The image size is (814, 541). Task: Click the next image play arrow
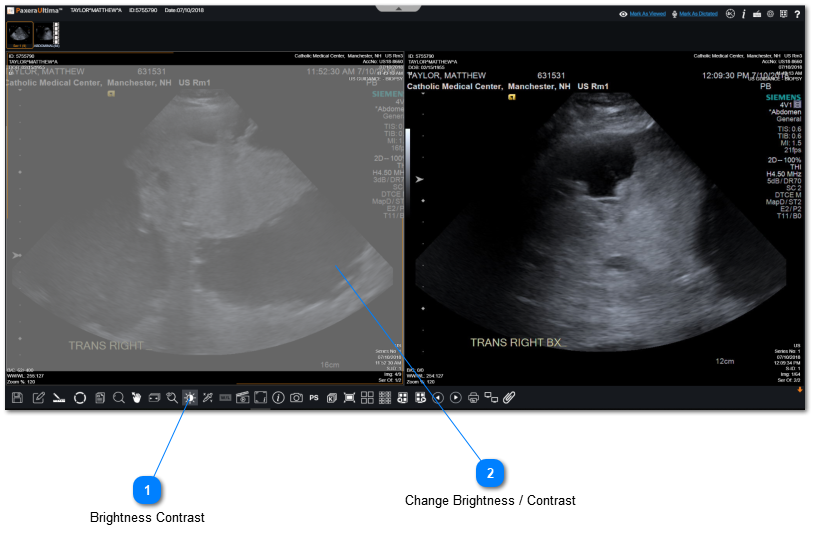pyautogui.click(x=456, y=398)
